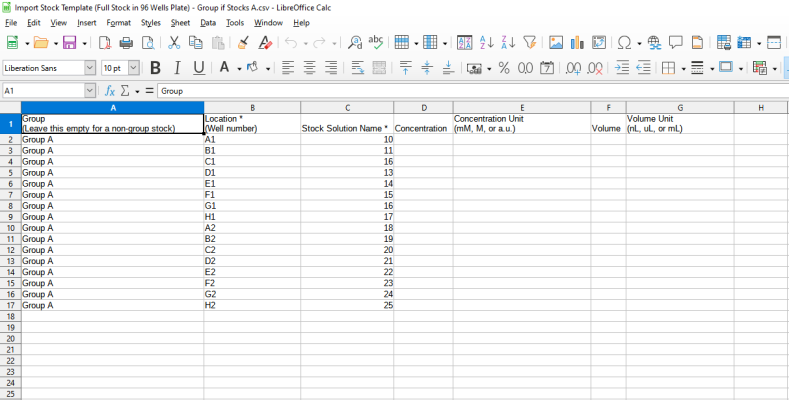Toggle Underline text style
Screen dimensions: 789x400
(x=199, y=68)
